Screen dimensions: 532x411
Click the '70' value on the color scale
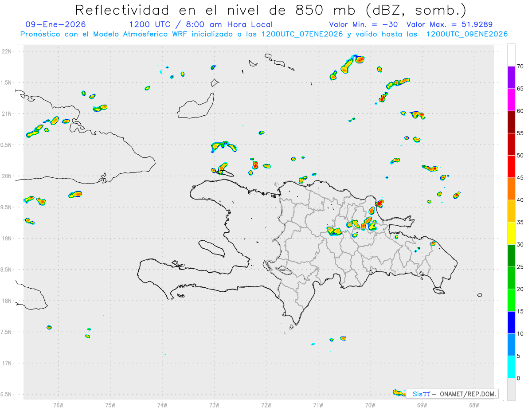click(x=520, y=67)
